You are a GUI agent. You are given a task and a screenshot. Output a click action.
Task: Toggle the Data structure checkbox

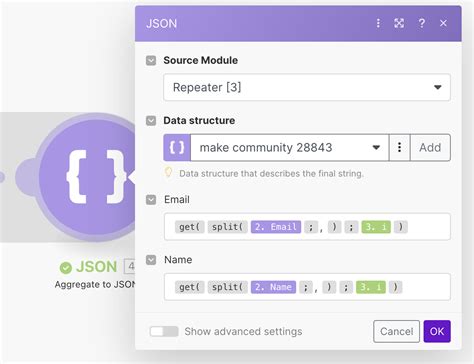[x=151, y=120]
